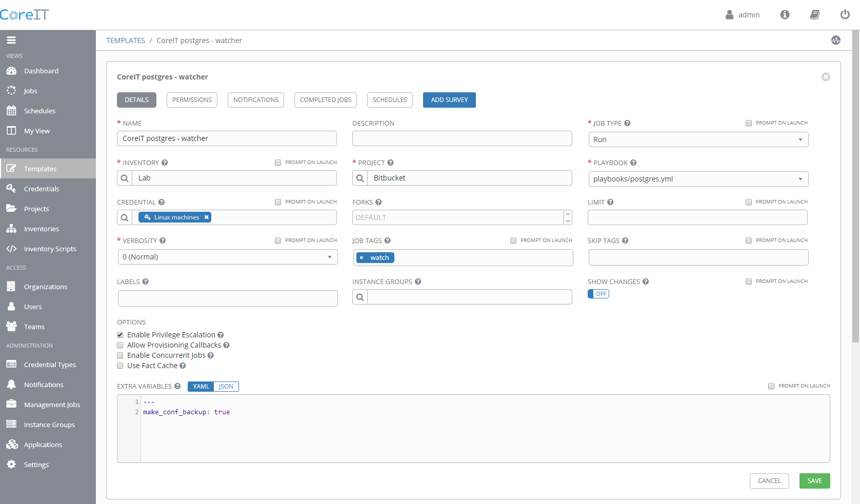The height and width of the screenshot is (504, 860).
Task: Click the Add Survey button
Action: [449, 100]
